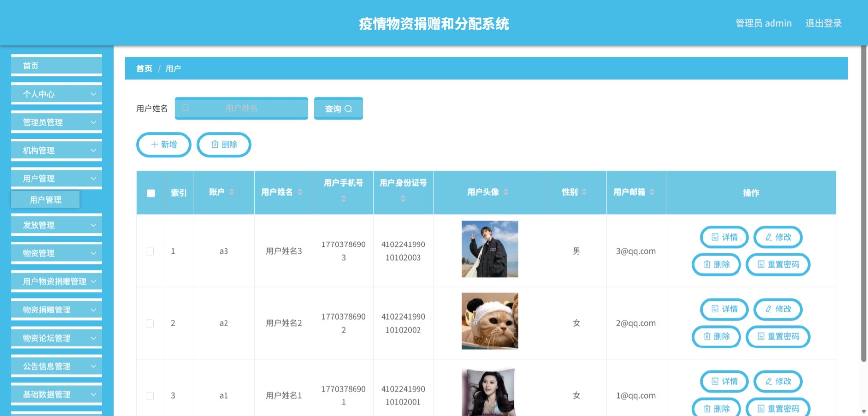The image size is (868, 416).
Task: Click email cell 2@qq.com
Action: click(636, 323)
